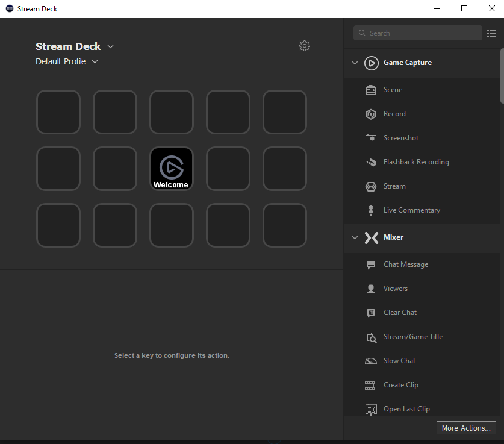Click the Viewers label

point(396,289)
